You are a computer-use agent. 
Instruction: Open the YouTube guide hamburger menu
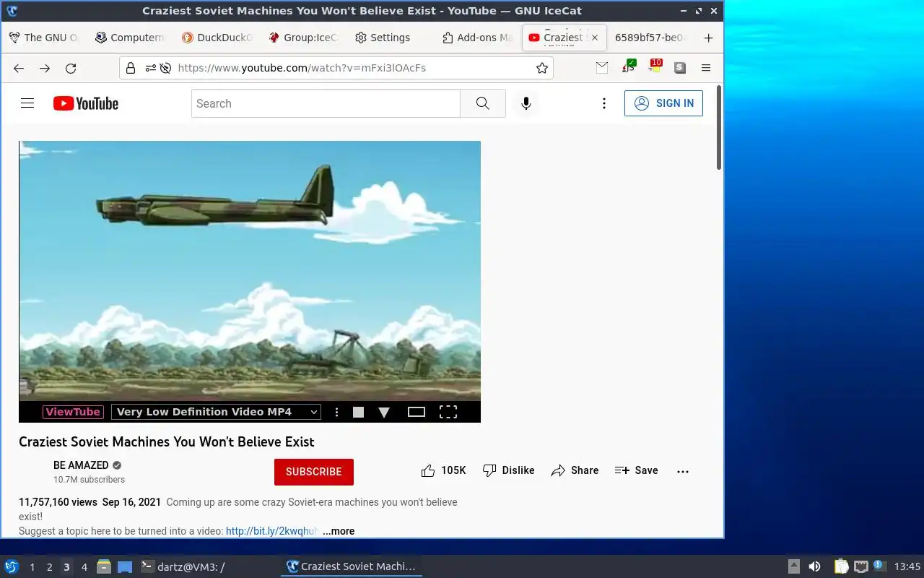click(27, 103)
